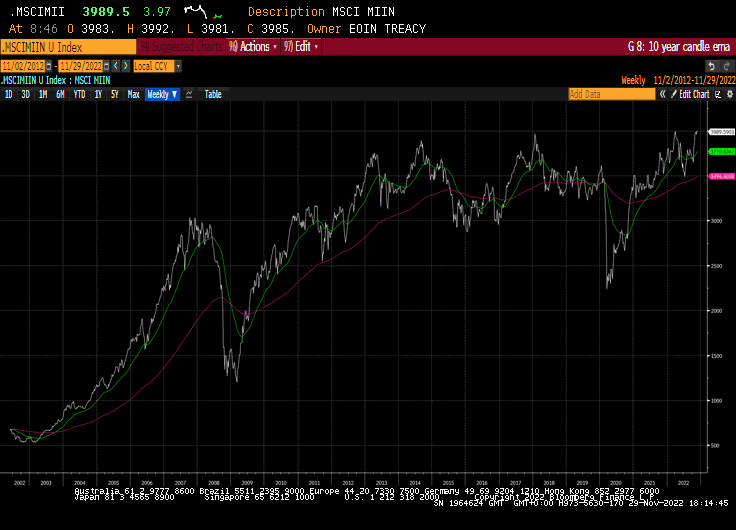Open the chart type line icon

(189, 94)
